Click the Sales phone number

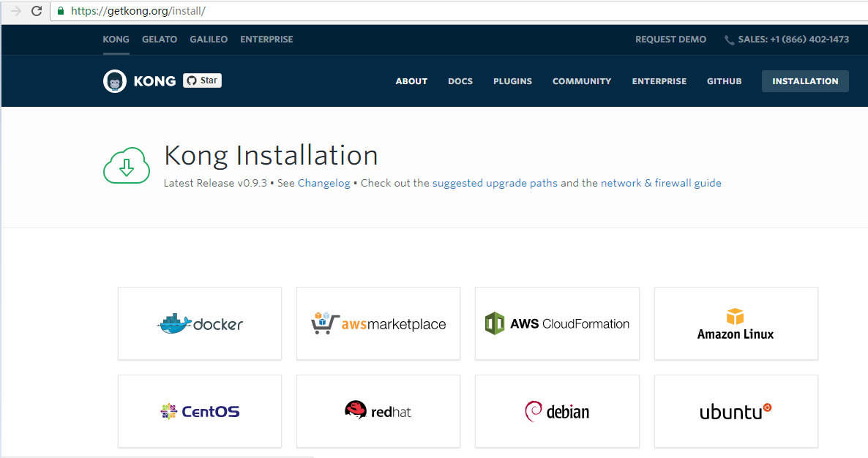[793, 40]
